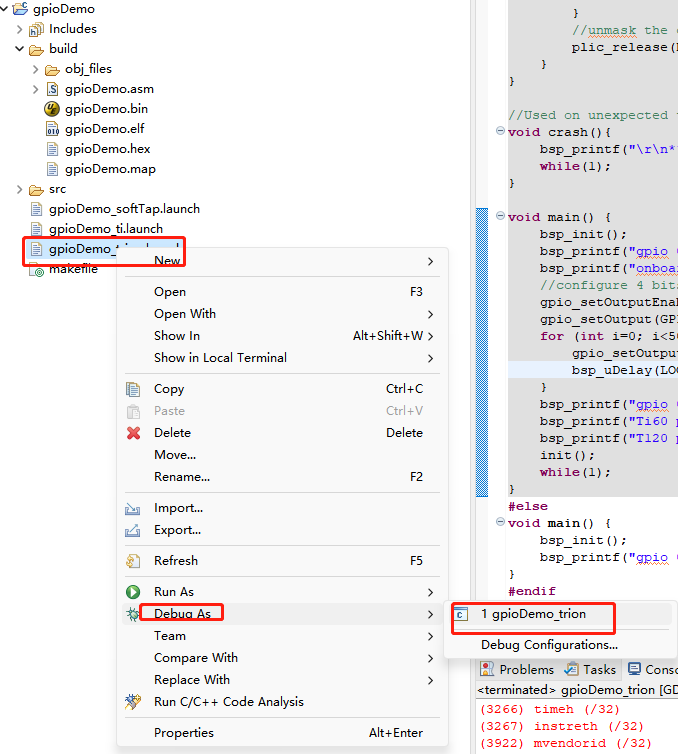The width and height of the screenshot is (678, 754).
Task: Click the Refresh icon in context menu
Action: click(x=133, y=561)
